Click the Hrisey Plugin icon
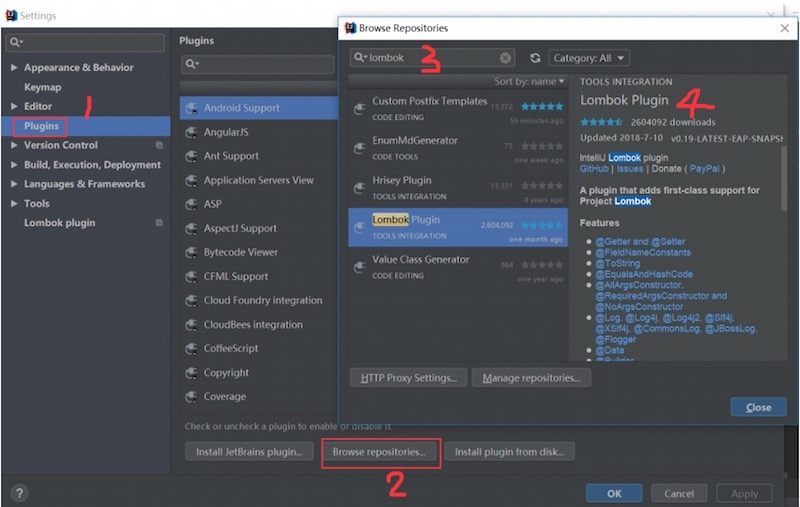800x507 pixels. pyautogui.click(x=360, y=188)
